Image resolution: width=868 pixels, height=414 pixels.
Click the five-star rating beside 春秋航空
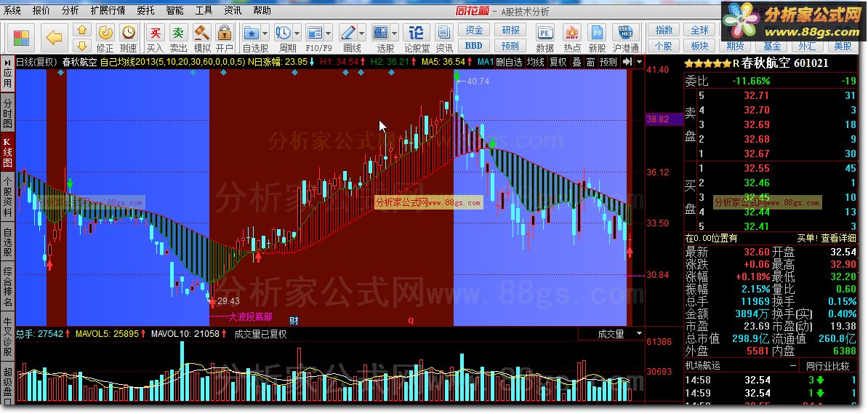point(708,63)
